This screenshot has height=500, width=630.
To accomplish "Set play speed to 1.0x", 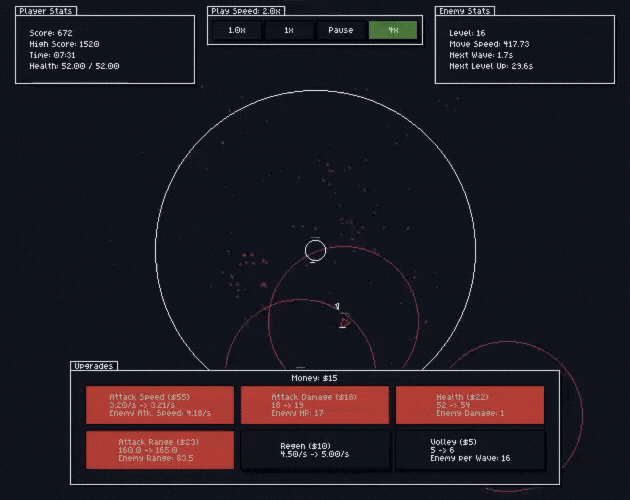I will point(237,30).
